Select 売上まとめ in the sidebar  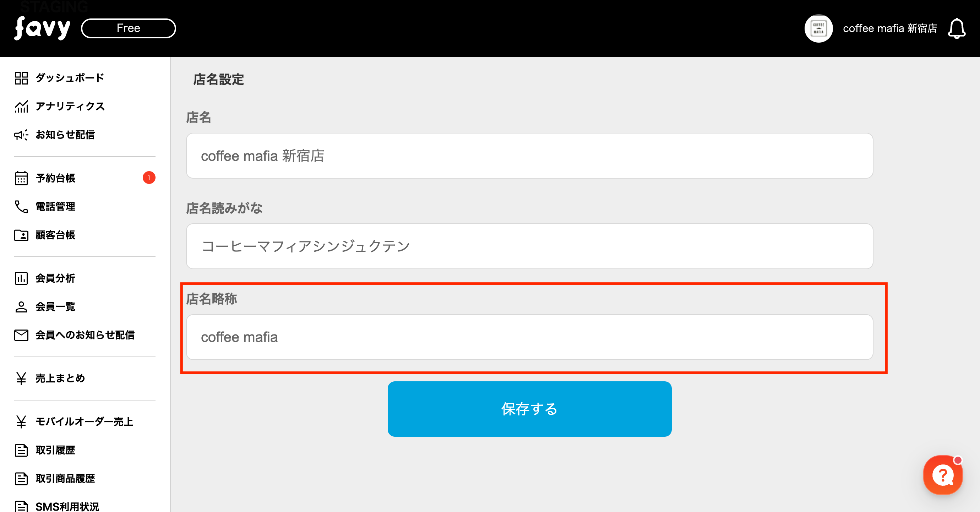click(x=60, y=378)
